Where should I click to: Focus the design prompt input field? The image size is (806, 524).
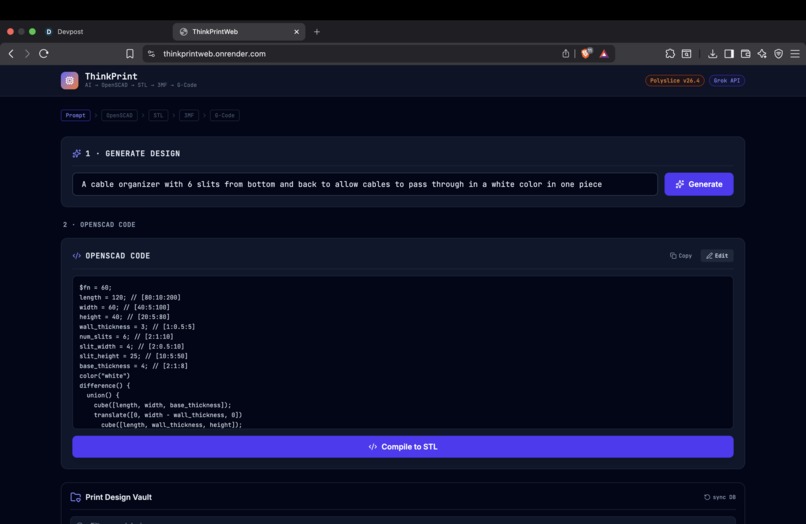(x=365, y=184)
